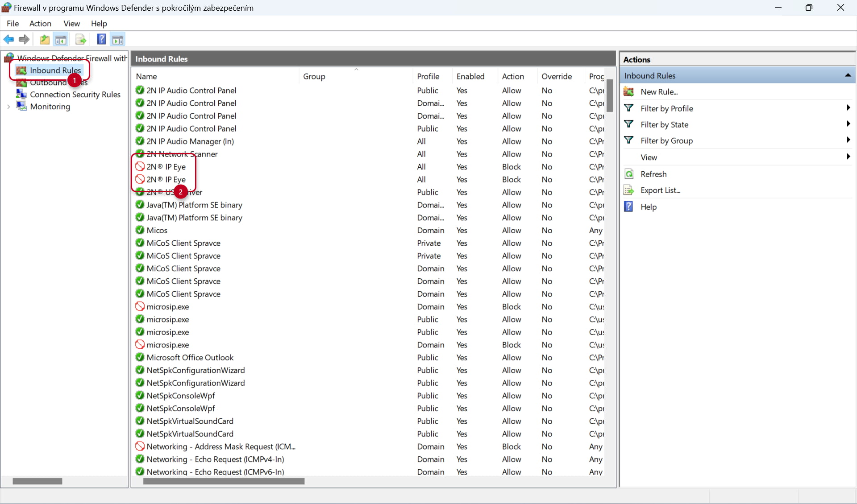857x504 pixels.
Task: Open the View menu in menu bar
Action: [x=71, y=24]
